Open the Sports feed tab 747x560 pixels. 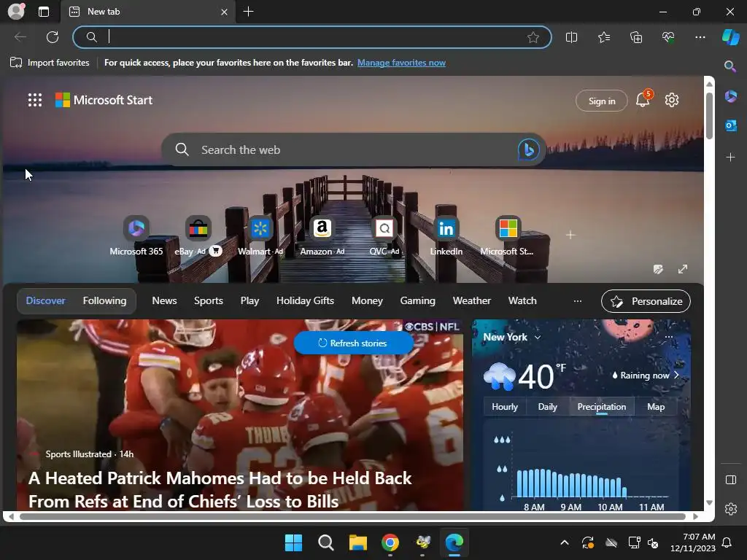click(208, 300)
